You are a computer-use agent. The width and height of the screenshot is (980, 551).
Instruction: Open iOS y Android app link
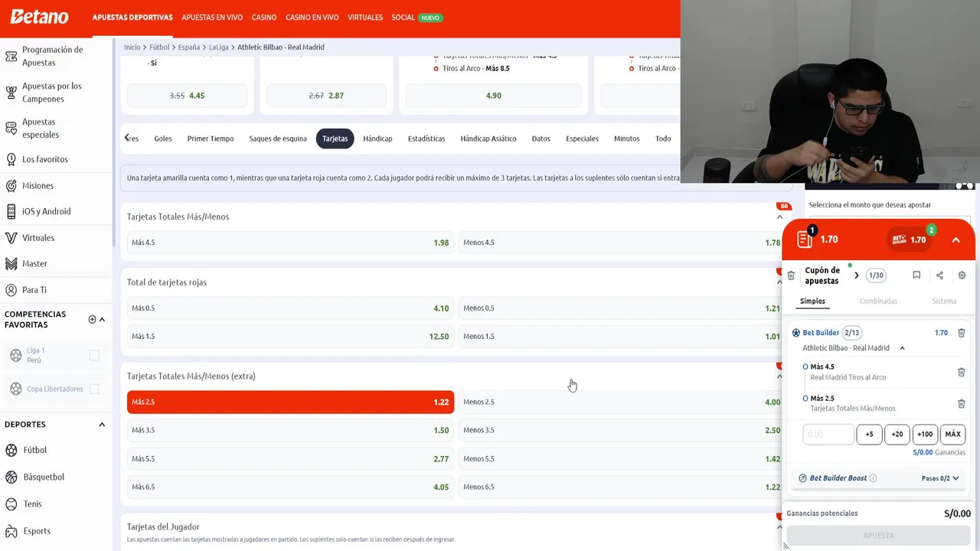46,211
